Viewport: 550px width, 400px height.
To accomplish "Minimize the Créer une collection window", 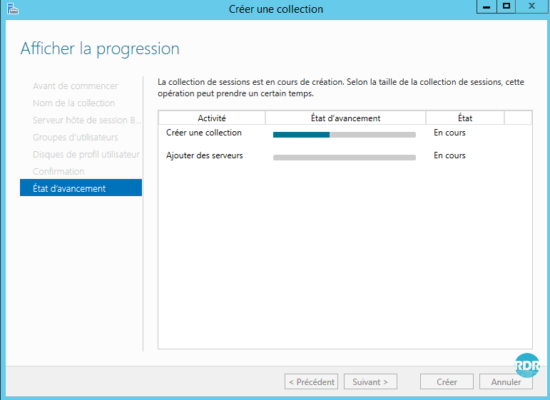I will pos(486,6).
